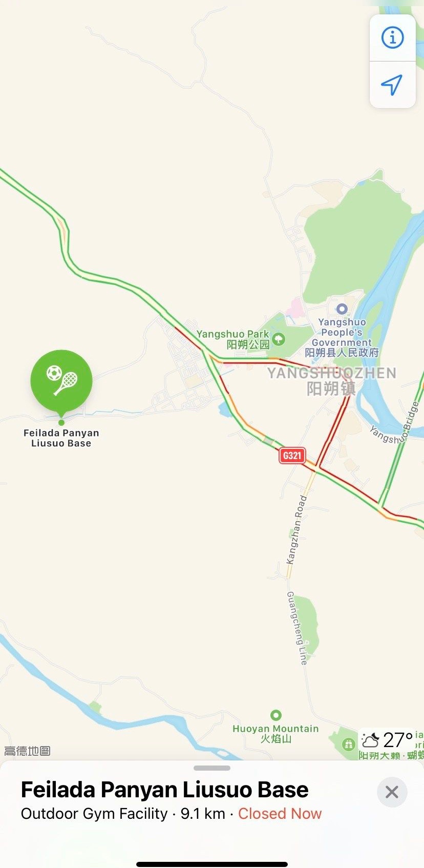Select the Feilada Panyan Liusuo Base pin
The width and height of the screenshot is (424, 868).
click(61, 381)
